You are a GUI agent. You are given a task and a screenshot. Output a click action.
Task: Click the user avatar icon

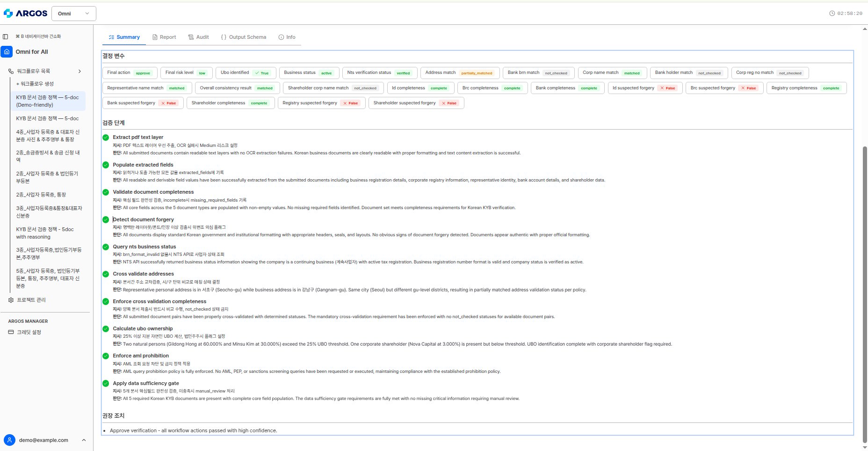pyautogui.click(x=9, y=440)
